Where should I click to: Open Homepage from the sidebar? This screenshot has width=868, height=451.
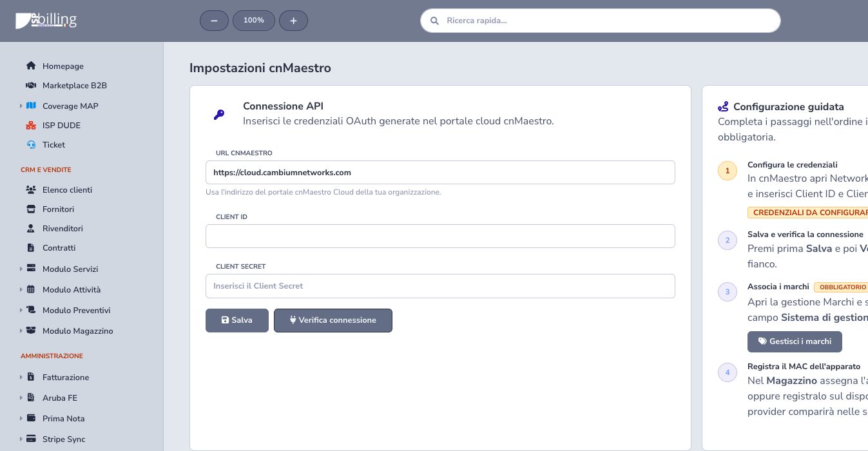pos(63,66)
